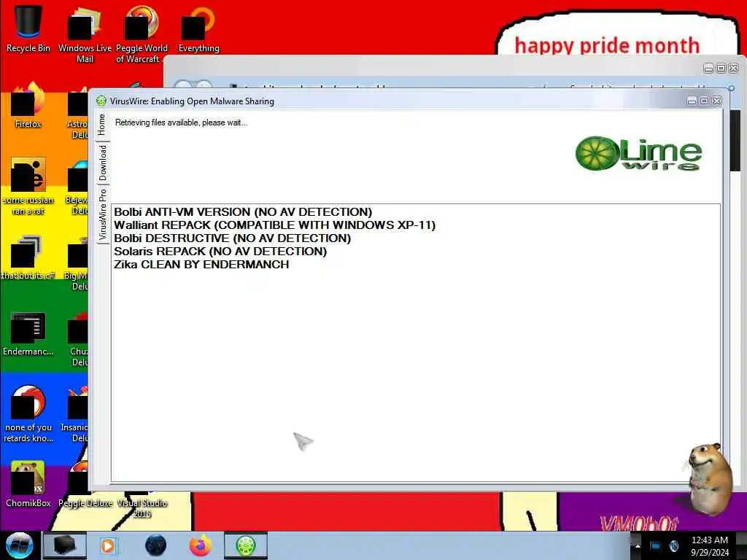Open the ChomikBox desktop icon
This screenshot has width=747, height=560.
[28, 484]
